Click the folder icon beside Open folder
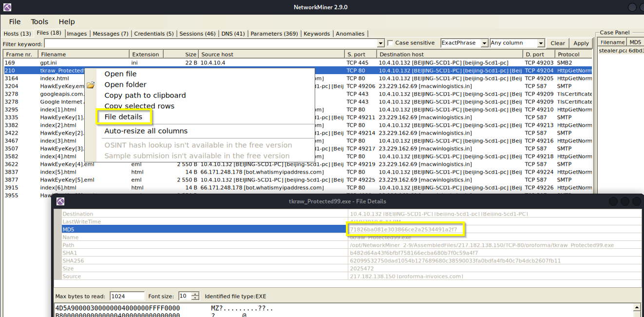This screenshot has height=317, width=644. click(x=91, y=85)
